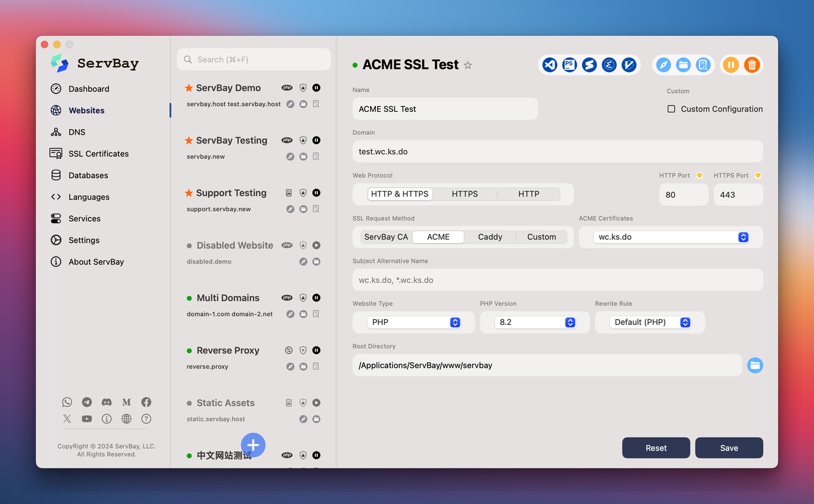Select Custom SSL request method

point(542,237)
